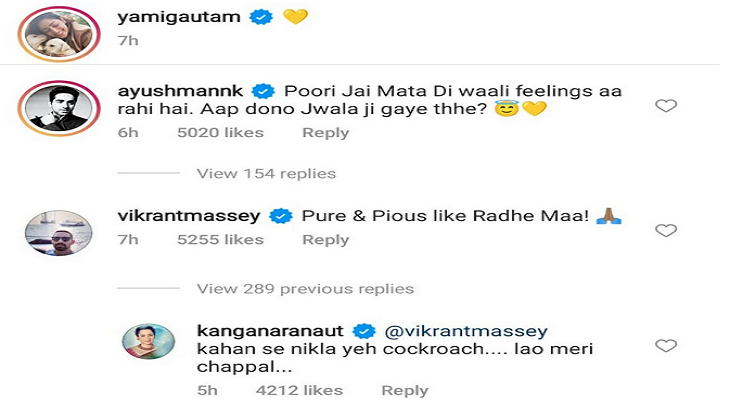Image resolution: width=730 pixels, height=419 pixels.
Task: Expand View 289 previous replies
Action: pos(305,289)
